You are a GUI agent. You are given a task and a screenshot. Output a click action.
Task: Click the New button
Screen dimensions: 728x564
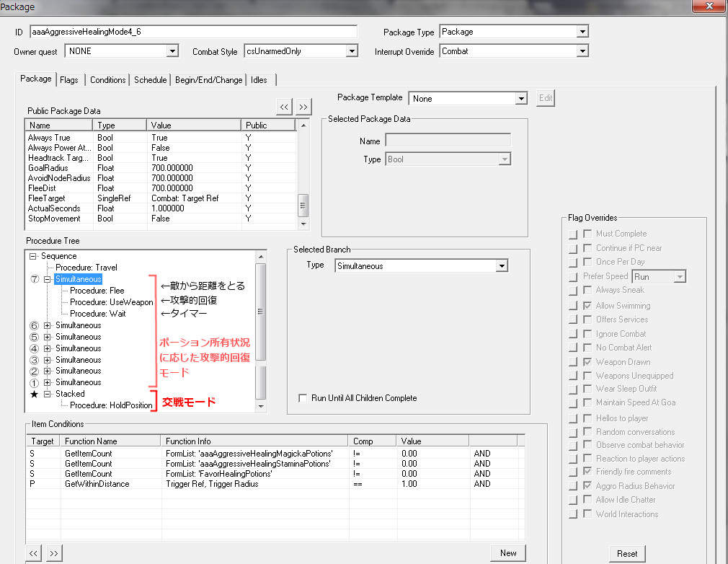(x=508, y=553)
